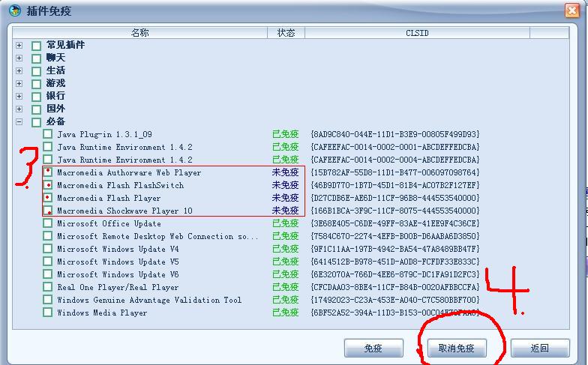This screenshot has width=588, height=365.
Task: Select the 常见插件 tree label
Action: coord(66,45)
